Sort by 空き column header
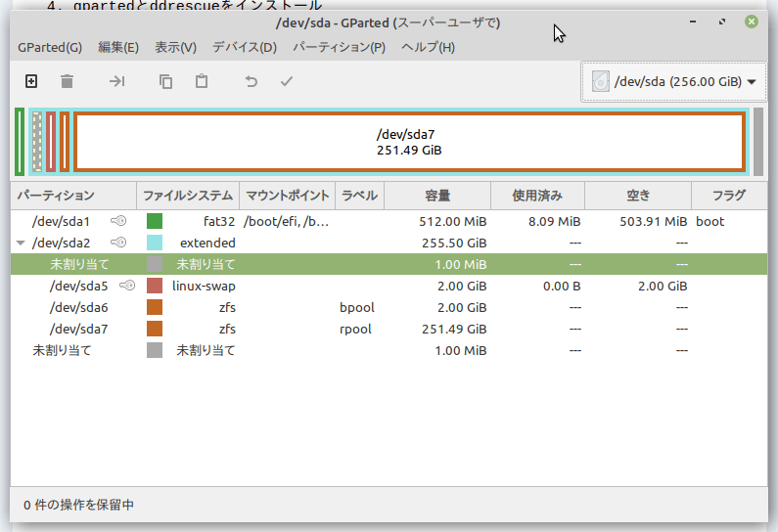 638,196
